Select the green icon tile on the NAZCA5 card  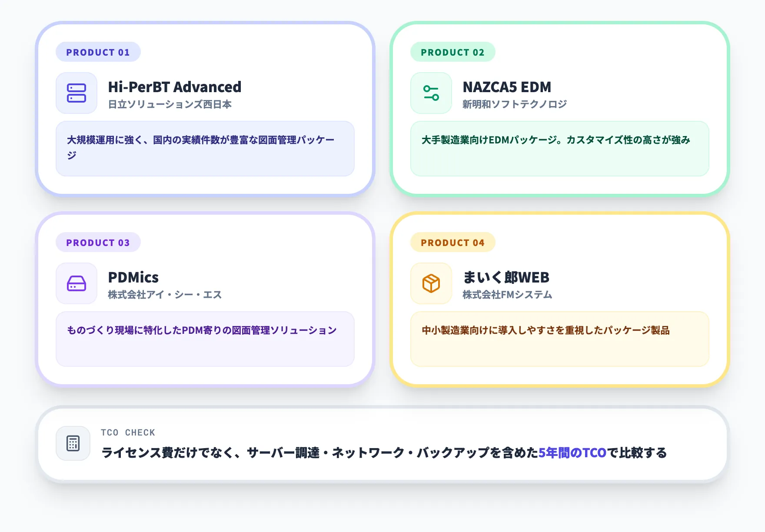[431, 93]
